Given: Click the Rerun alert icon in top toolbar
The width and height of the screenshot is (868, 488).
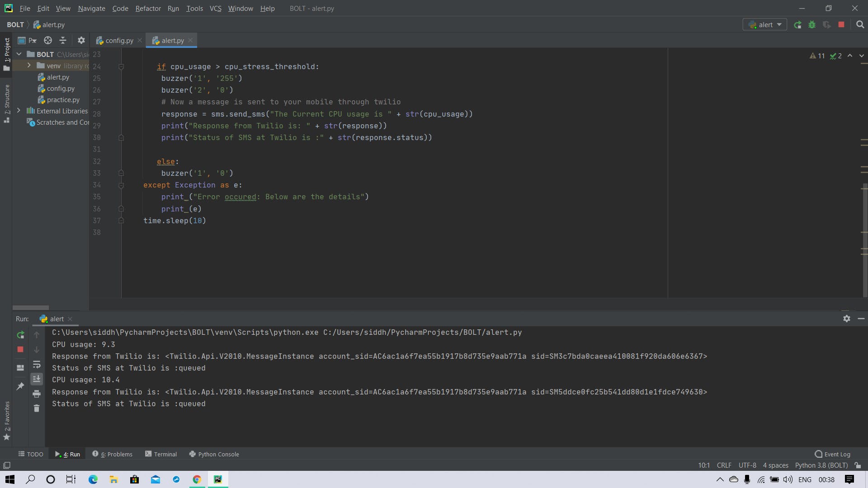Looking at the screenshot, I should pyautogui.click(x=797, y=25).
